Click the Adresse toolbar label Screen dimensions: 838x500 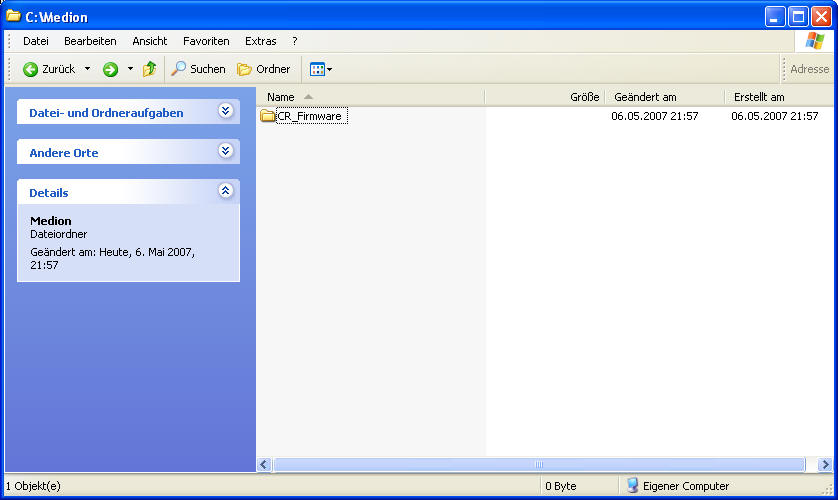point(810,69)
